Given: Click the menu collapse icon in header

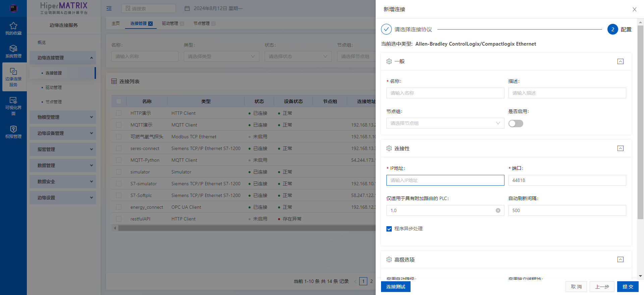Looking at the screenshot, I should tap(109, 8).
